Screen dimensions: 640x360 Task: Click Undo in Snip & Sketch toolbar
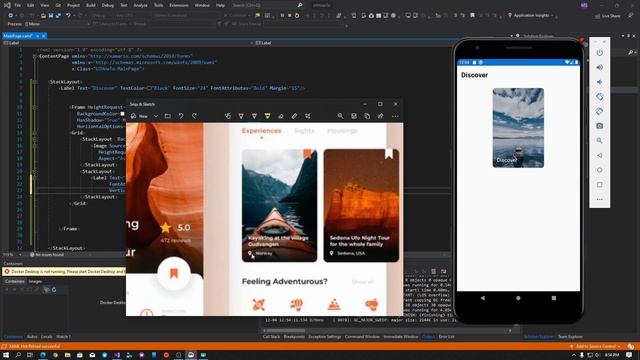[x=181, y=116]
